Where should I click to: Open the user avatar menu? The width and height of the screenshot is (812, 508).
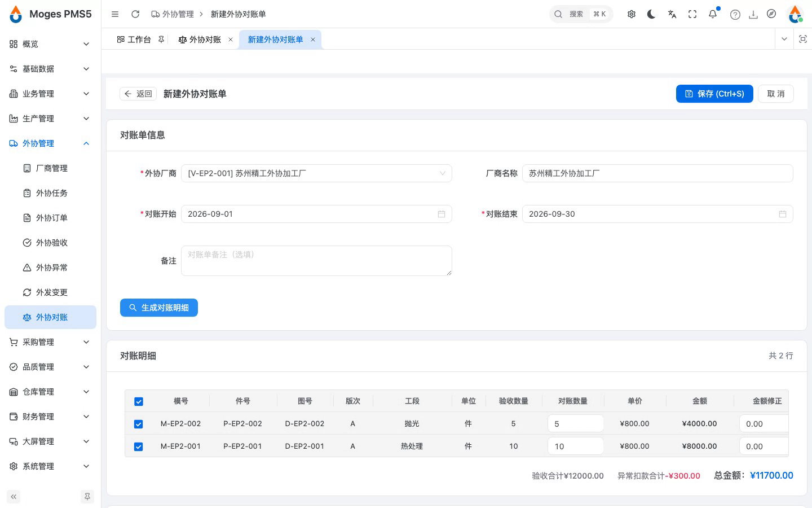(x=796, y=14)
